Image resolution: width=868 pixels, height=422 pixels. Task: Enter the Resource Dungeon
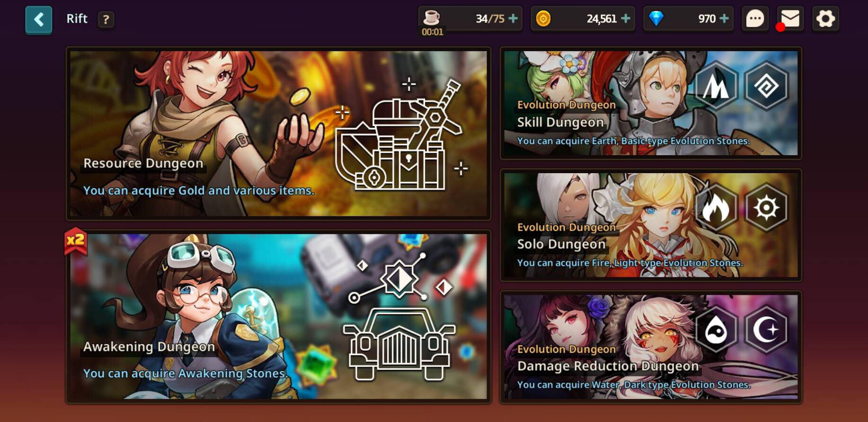278,134
